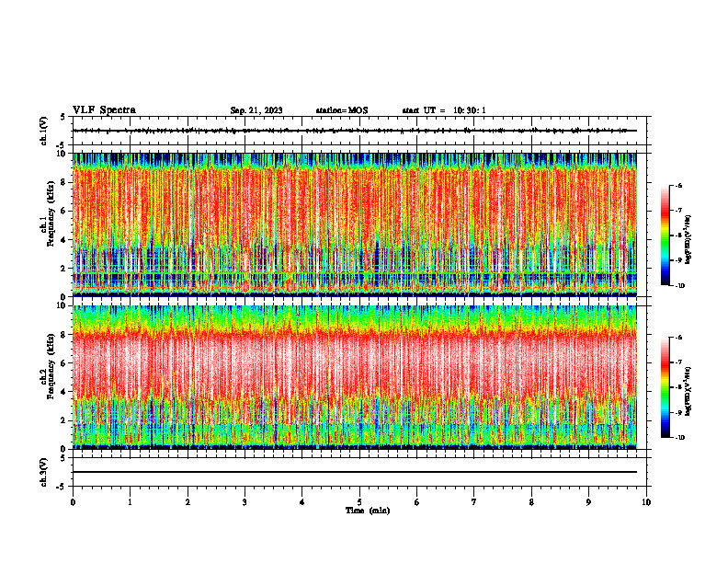Click time axis tick label '9'
Viewport: 728px width, 563px height.
click(588, 502)
